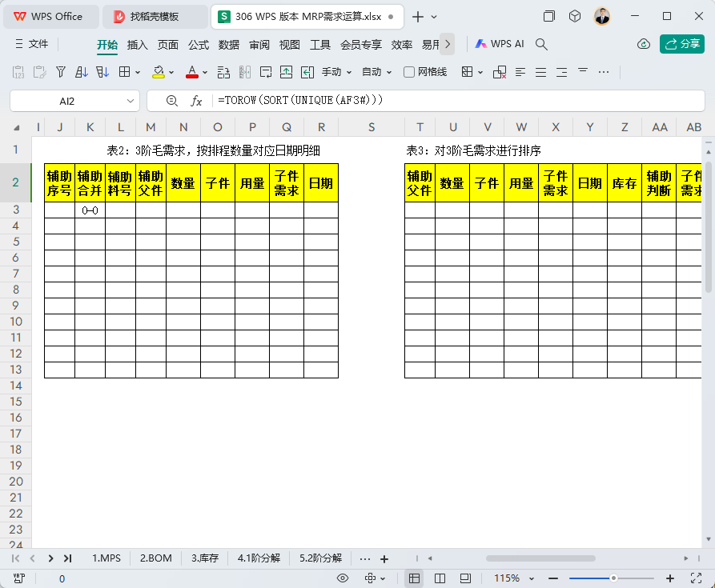Expand the Name Box dropdown arrow
Viewport: 715px width, 588px height.
(131, 101)
